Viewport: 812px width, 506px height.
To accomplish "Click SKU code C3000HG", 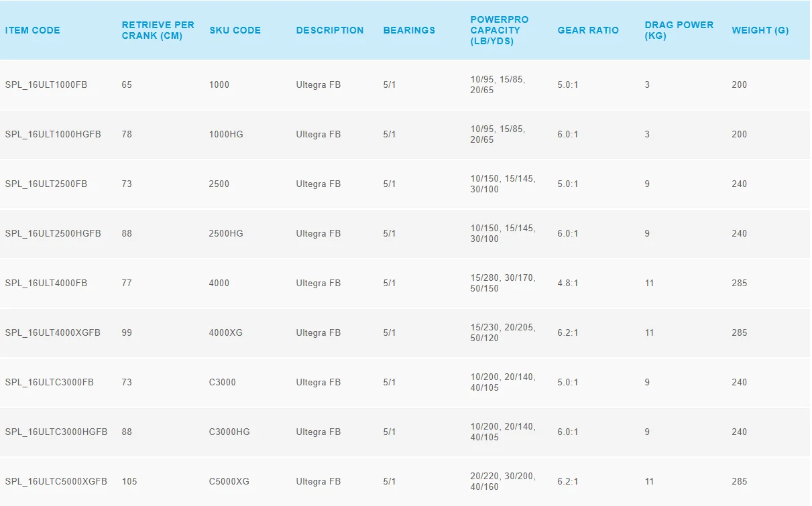I will (x=229, y=432).
